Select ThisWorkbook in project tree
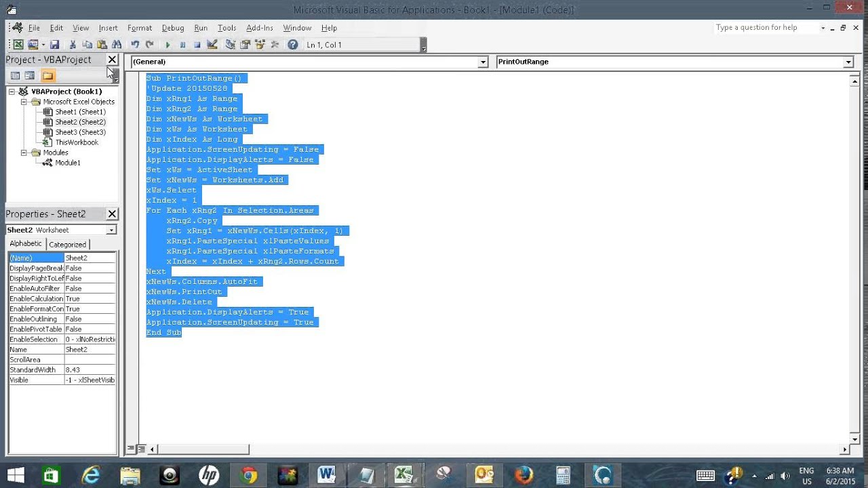This screenshot has height=488, width=868. tap(77, 142)
